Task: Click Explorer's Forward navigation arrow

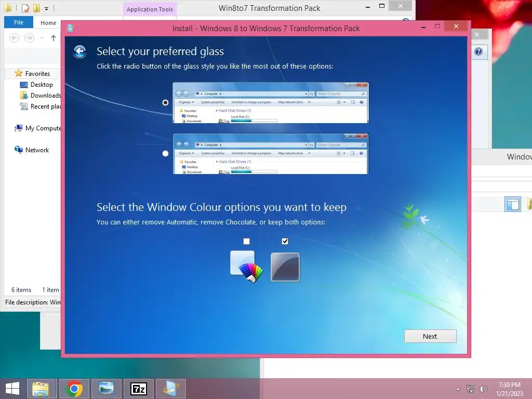Action: click(29, 38)
